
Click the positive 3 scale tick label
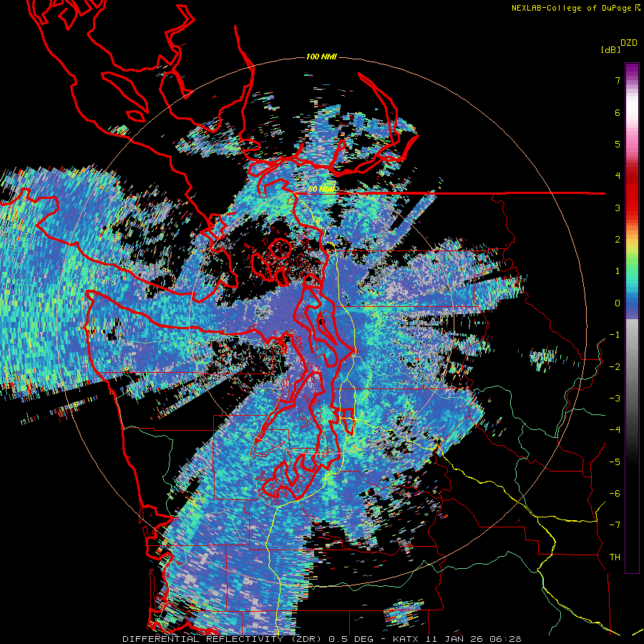[x=618, y=208]
